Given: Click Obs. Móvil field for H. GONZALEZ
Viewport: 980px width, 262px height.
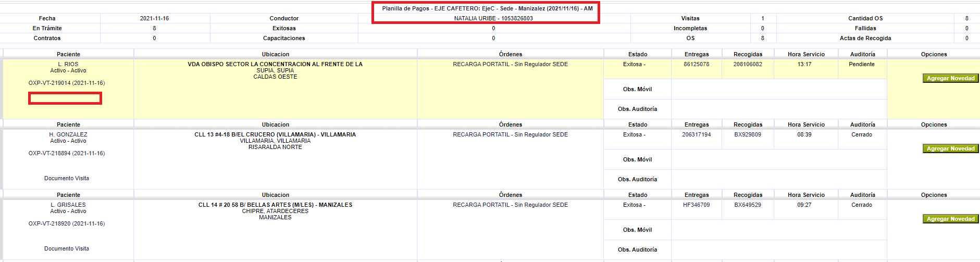Looking at the screenshot, I should pos(779,159).
